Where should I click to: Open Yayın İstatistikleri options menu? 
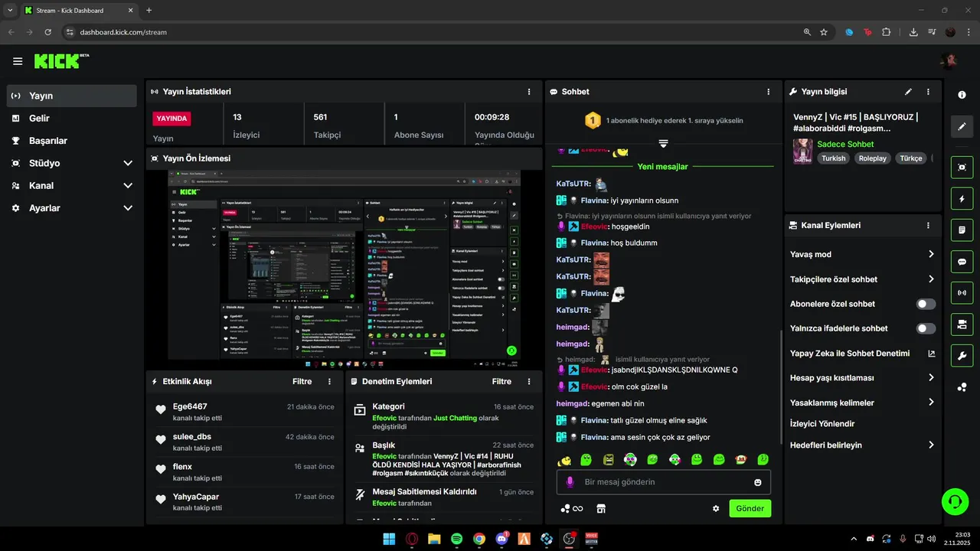(529, 92)
